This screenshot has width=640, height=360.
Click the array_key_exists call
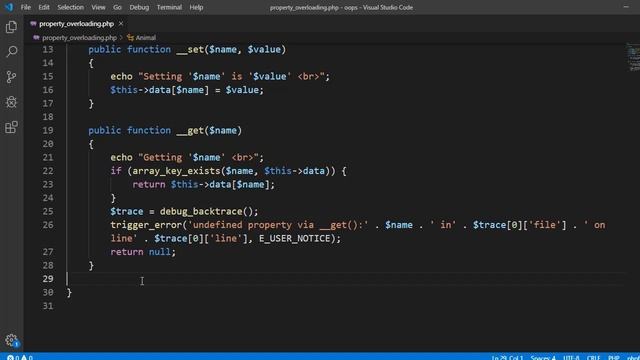pyautogui.click(x=176, y=171)
